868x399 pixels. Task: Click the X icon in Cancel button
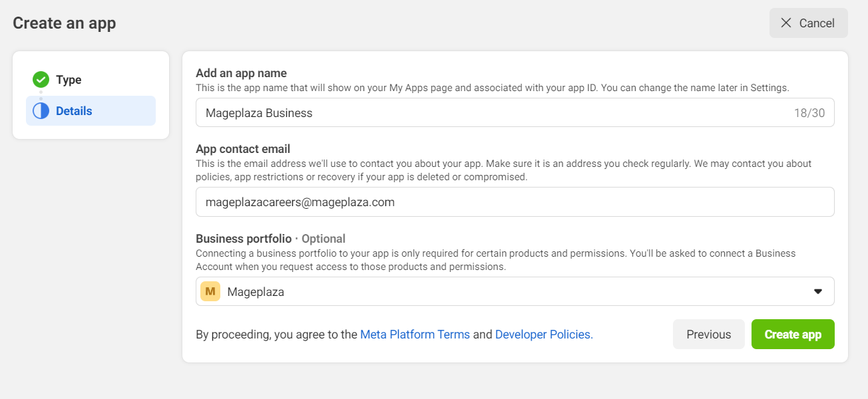click(x=786, y=23)
